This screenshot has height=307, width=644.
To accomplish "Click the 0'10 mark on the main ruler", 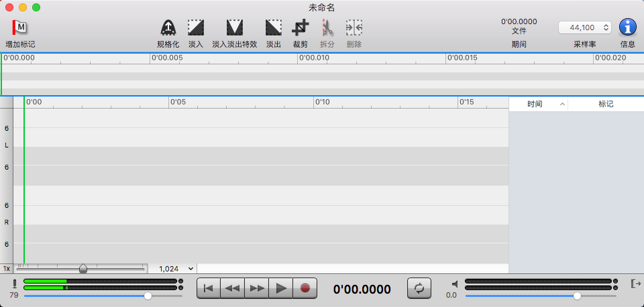I will click(x=323, y=102).
